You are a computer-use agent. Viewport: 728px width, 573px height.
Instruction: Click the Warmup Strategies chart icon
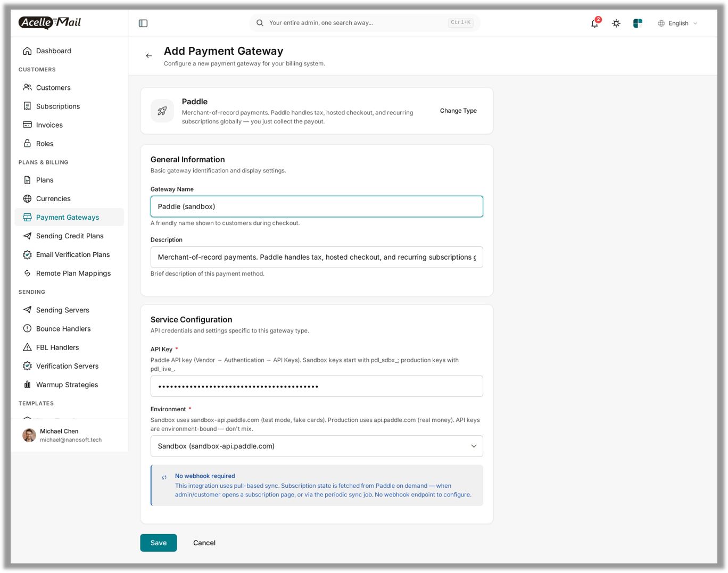pyautogui.click(x=27, y=384)
